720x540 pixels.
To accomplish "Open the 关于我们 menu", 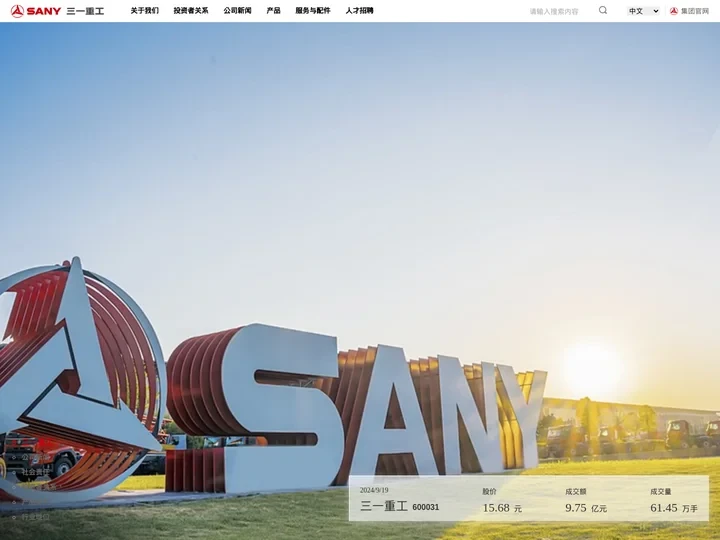I will coord(145,11).
